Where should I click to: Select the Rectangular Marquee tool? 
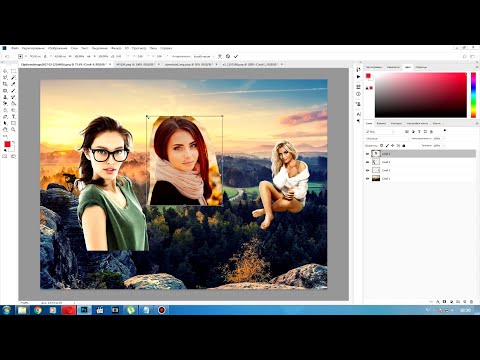coord(13,71)
